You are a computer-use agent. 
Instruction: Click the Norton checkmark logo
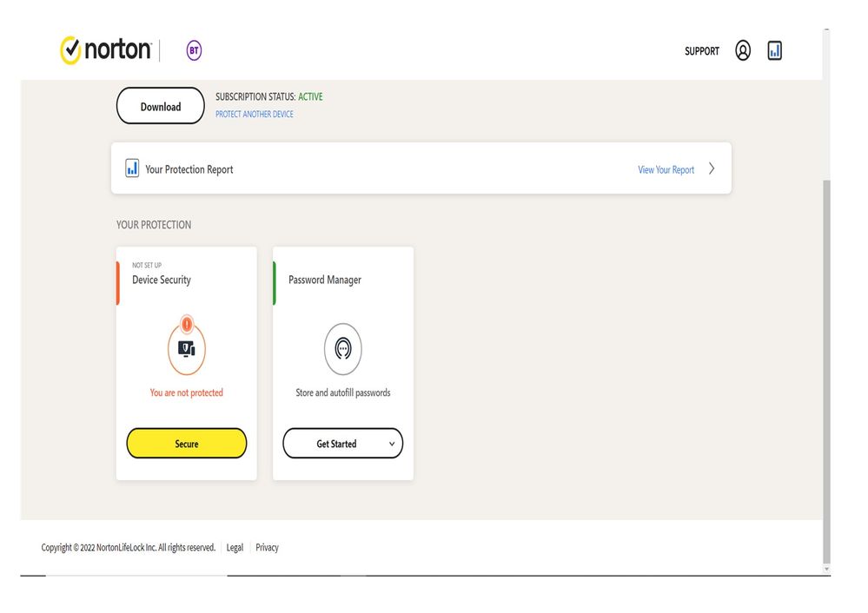tap(70, 50)
